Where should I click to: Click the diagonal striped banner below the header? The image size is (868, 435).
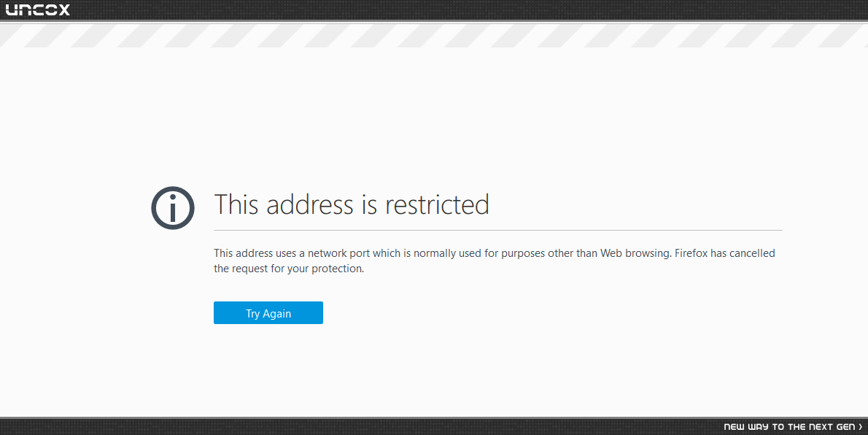pyautogui.click(x=434, y=36)
